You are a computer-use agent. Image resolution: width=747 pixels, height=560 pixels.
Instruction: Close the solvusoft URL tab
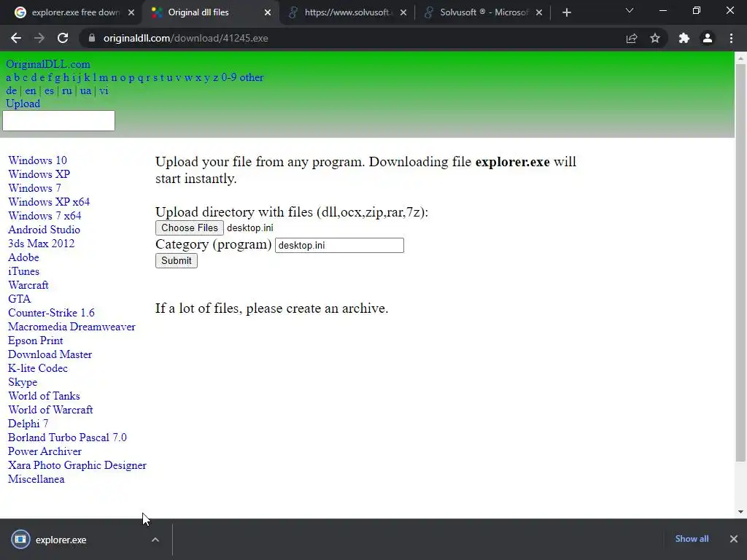403,12
